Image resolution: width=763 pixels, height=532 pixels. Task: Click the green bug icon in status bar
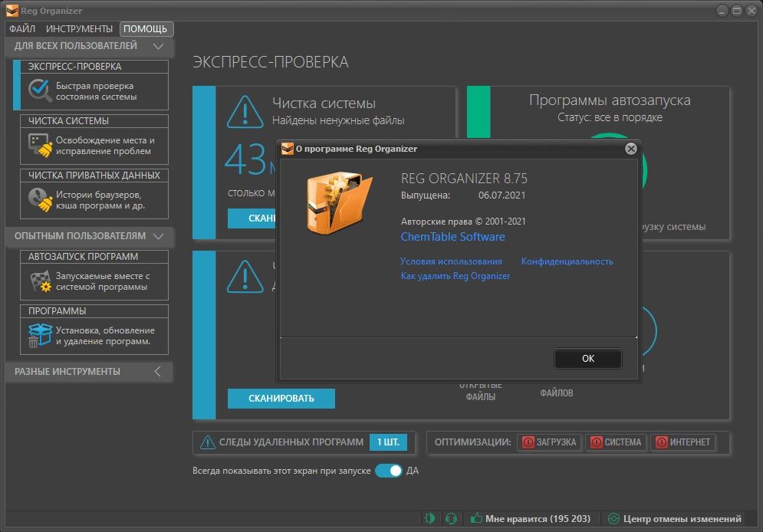pyautogui.click(x=429, y=518)
